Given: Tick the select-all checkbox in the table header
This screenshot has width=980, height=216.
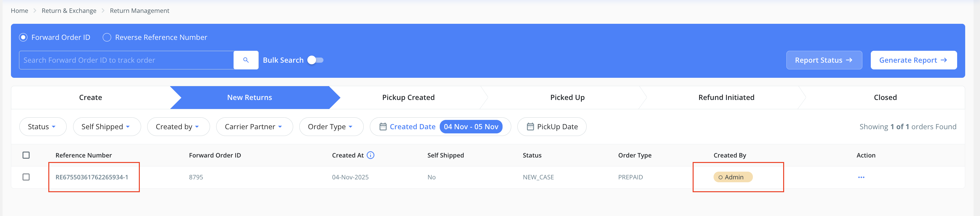Looking at the screenshot, I should 26,155.
